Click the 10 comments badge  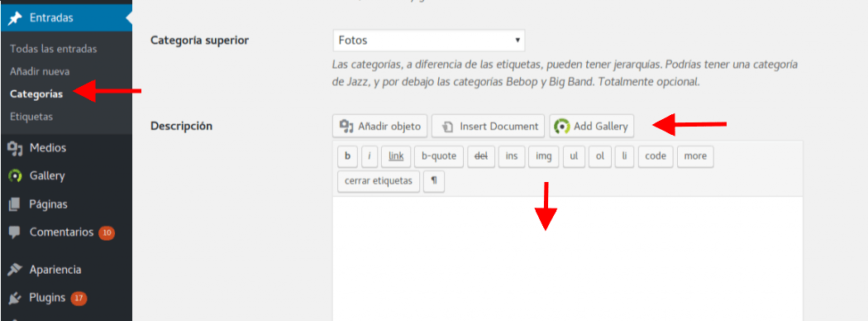(x=107, y=232)
